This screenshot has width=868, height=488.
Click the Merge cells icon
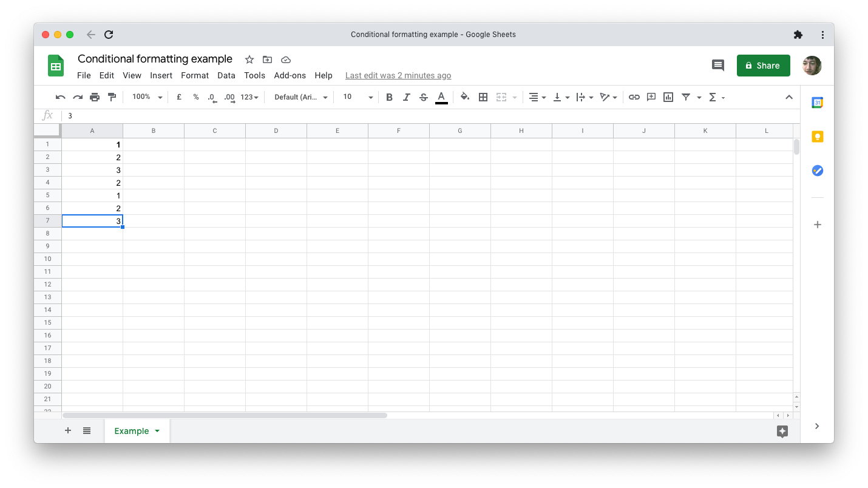coord(501,97)
